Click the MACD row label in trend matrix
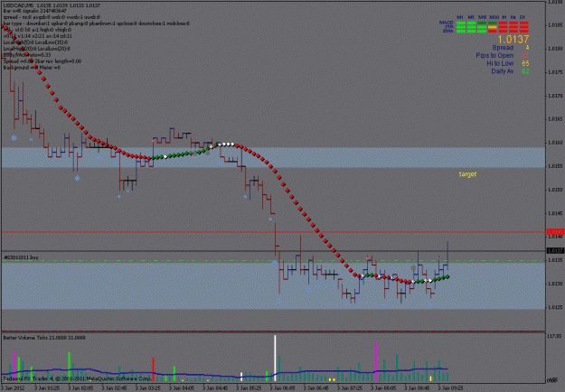Viewport: 565px width, 392px height. (446, 23)
